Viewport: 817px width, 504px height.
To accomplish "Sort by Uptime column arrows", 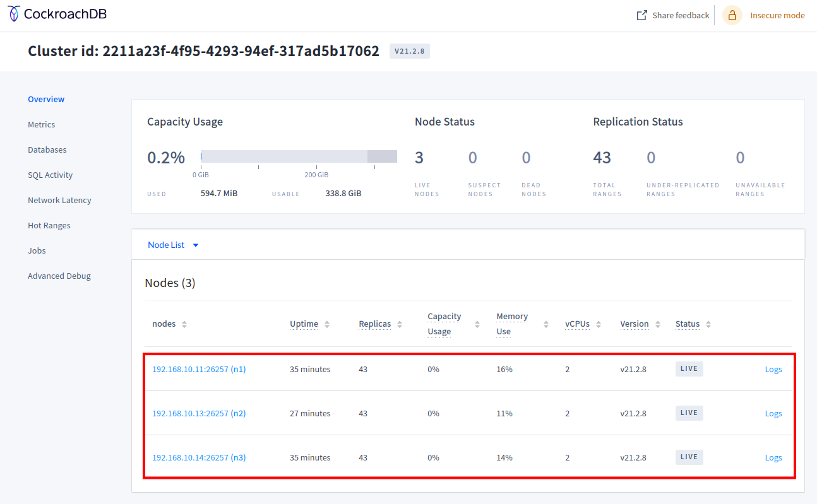I will [327, 324].
